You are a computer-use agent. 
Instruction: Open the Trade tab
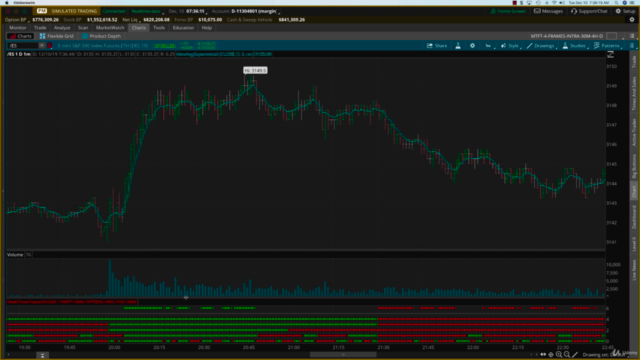(40, 28)
